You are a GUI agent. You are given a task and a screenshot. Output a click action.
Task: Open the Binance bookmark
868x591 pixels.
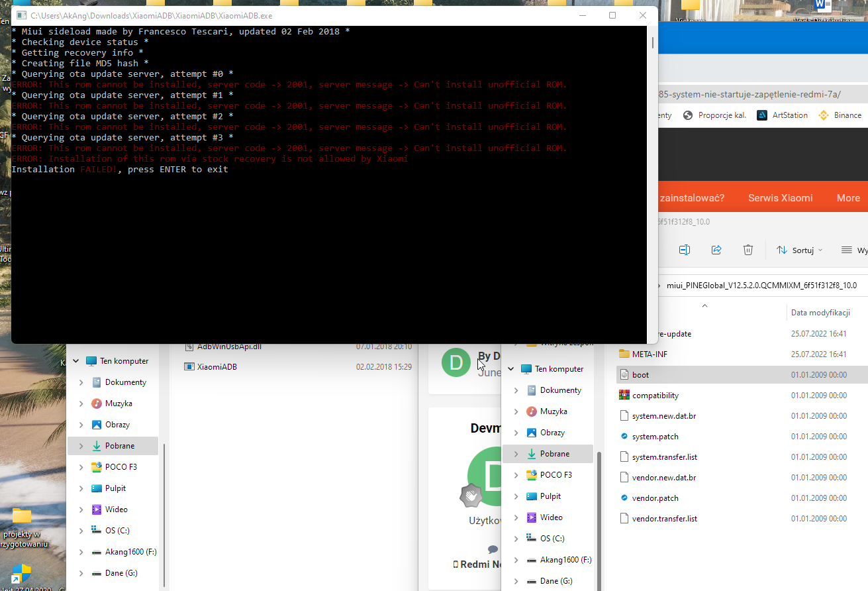pos(840,115)
